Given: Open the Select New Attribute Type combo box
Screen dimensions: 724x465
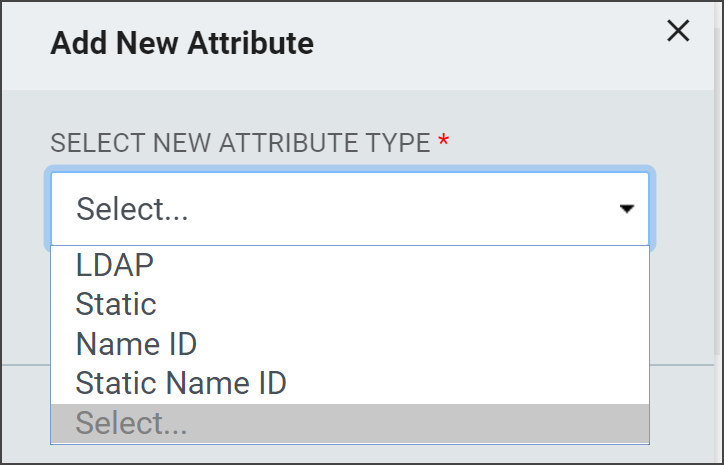Looking at the screenshot, I should (350, 209).
